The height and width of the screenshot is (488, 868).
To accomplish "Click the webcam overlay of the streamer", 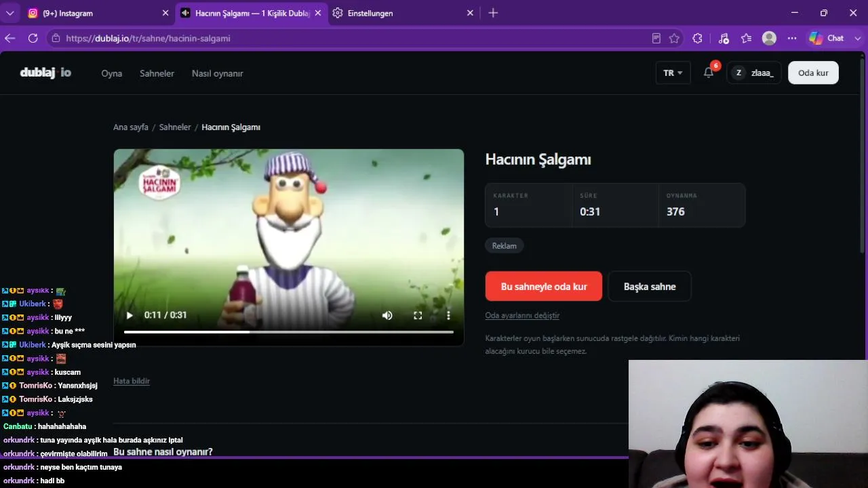I will point(748,424).
